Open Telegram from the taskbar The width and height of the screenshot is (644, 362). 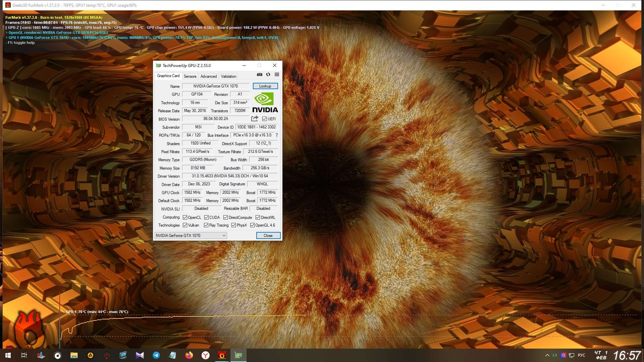pyautogui.click(x=156, y=355)
